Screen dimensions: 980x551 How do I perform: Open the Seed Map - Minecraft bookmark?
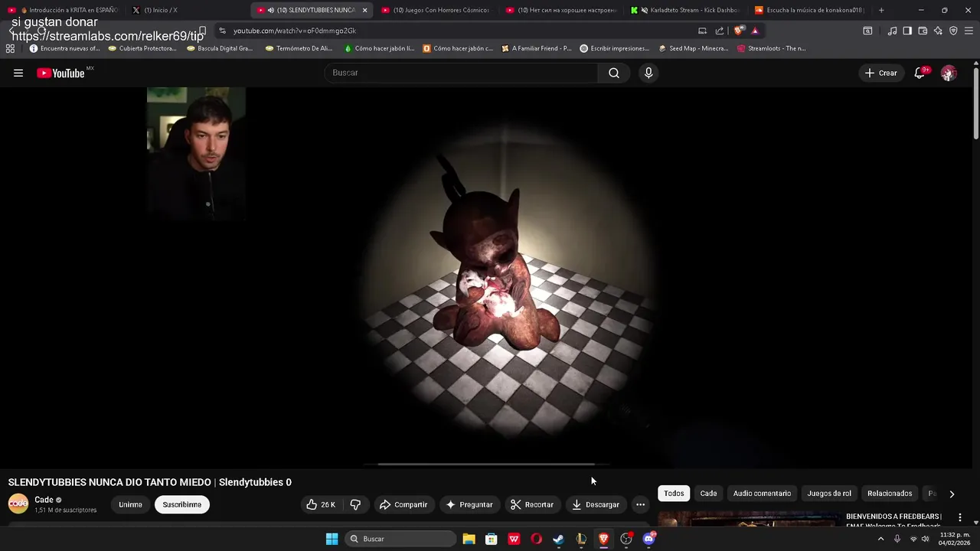(x=693, y=48)
